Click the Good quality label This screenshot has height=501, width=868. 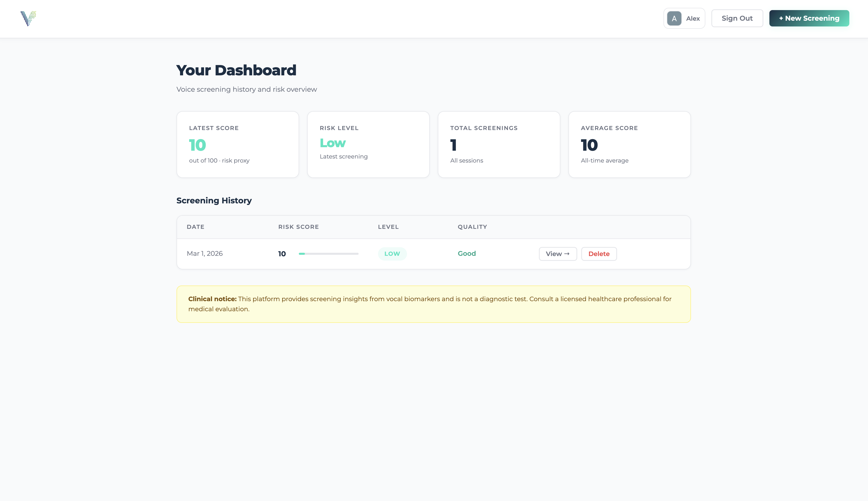point(467,254)
